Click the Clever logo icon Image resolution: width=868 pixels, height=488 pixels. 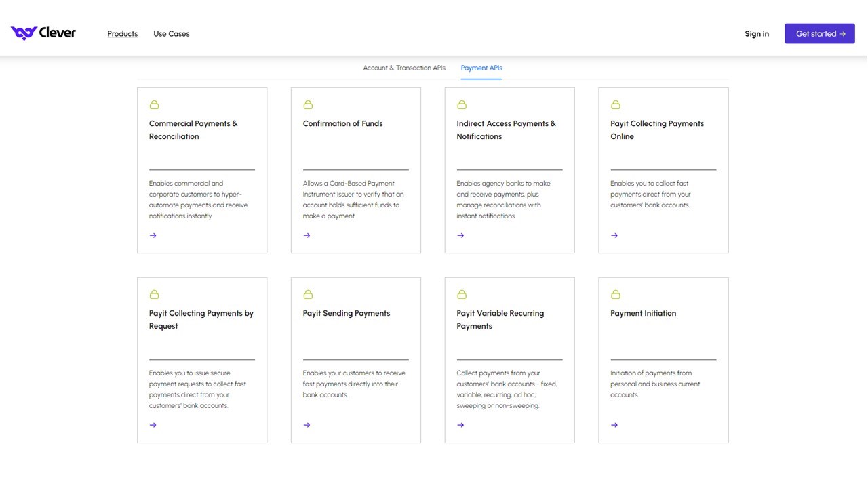pyautogui.click(x=24, y=33)
